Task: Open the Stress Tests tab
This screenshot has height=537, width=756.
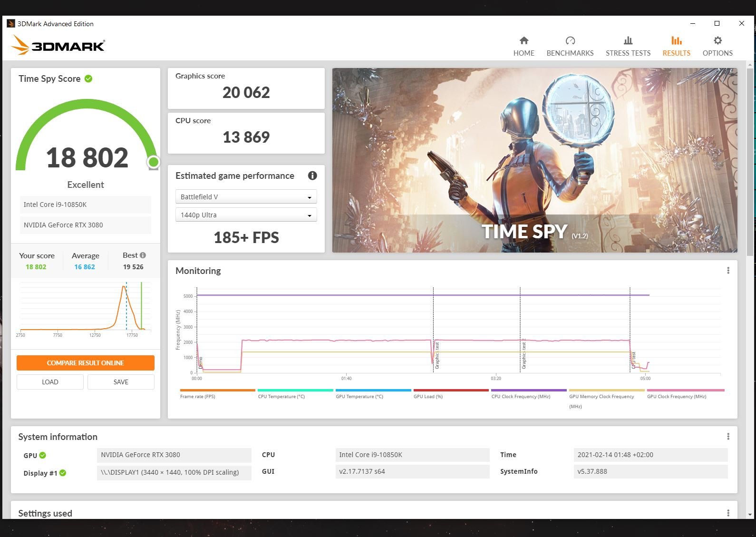Action: [628, 47]
